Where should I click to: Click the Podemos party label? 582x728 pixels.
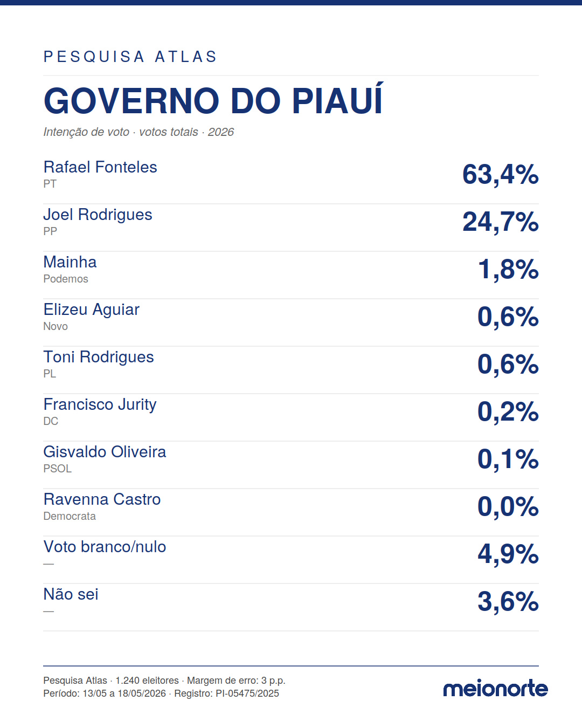(66, 279)
